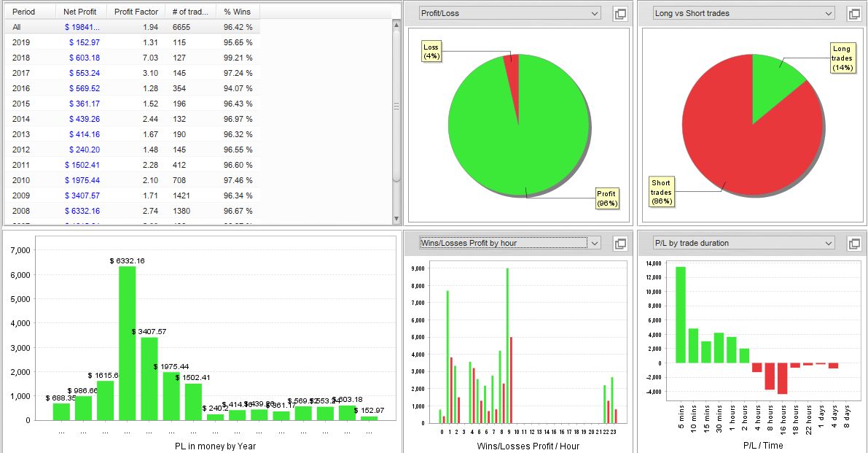Click the 94.07 % wins cell
This screenshot has height=453, width=868.
coord(238,88)
